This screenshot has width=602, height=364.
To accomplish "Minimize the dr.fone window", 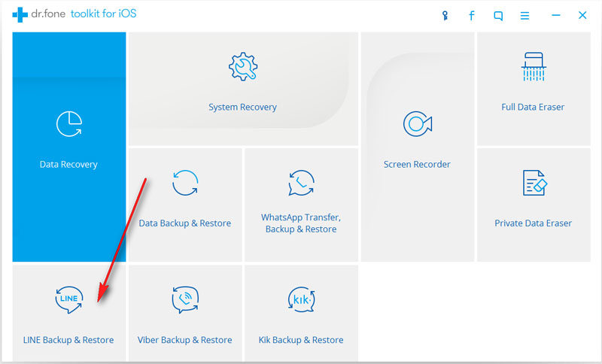I will point(556,15).
